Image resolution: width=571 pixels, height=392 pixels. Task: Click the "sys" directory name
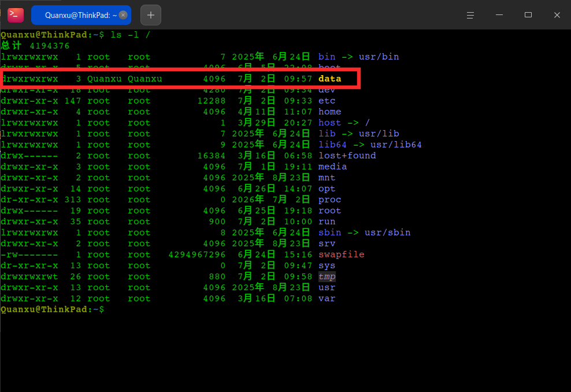click(x=327, y=265)
